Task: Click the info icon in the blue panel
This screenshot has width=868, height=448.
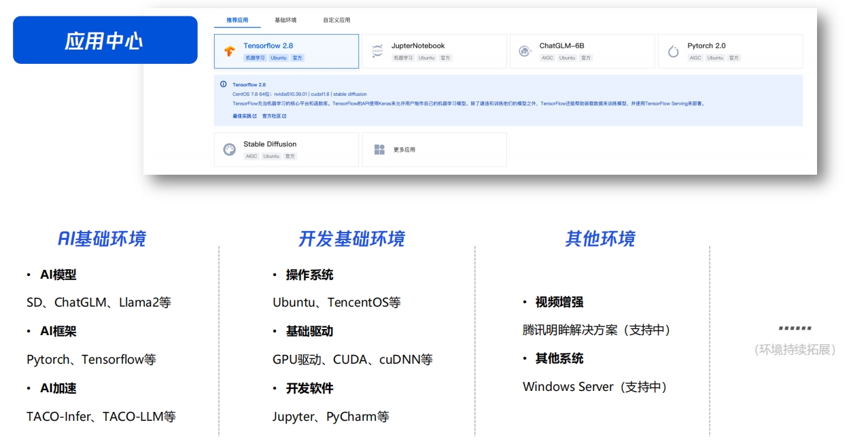Action: [223, 84]
